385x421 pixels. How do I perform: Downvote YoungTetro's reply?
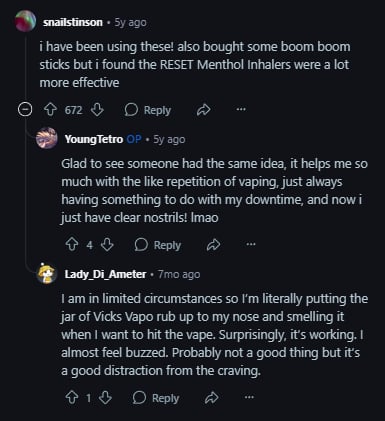(x=107, y=245)
